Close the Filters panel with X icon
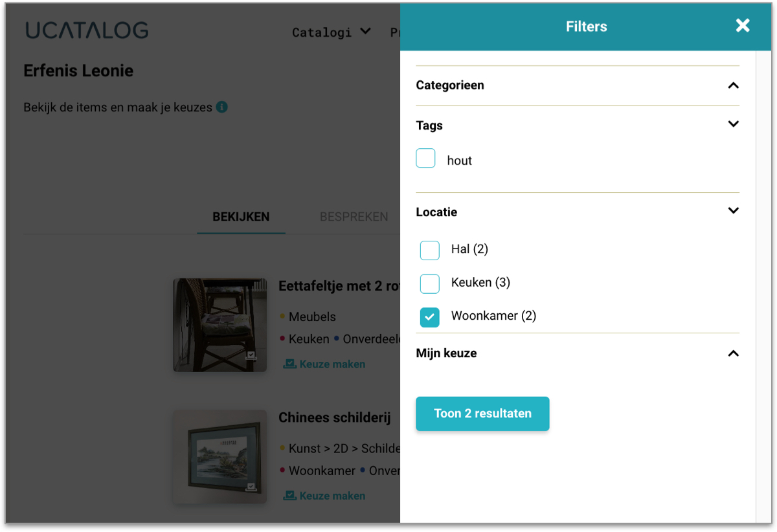777x532 pixels. pyautogui.click(x=743, y=26)
